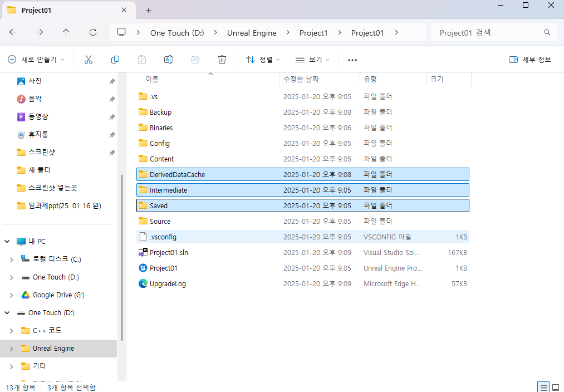Collapse the lower One Touch (D:) node
Screen dimensions: 564x392
click(7, 313)
